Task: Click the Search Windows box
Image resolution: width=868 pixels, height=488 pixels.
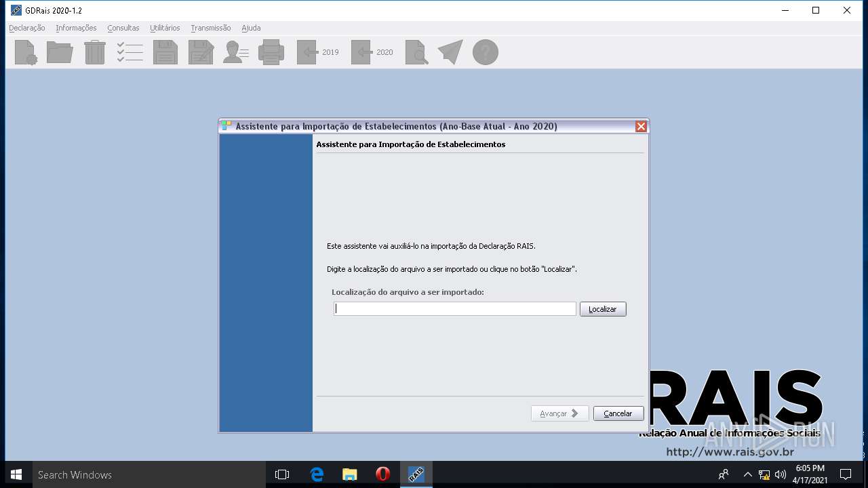Action: point(149,474)
